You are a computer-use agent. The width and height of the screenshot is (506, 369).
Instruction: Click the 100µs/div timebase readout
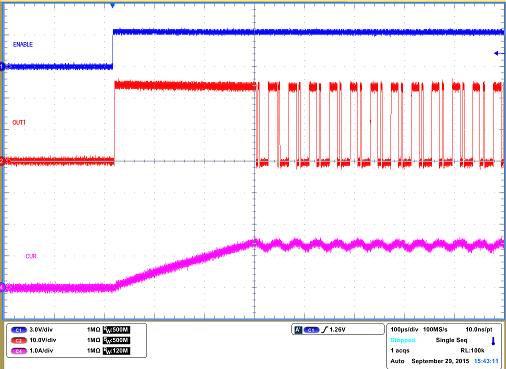point(404,330)
